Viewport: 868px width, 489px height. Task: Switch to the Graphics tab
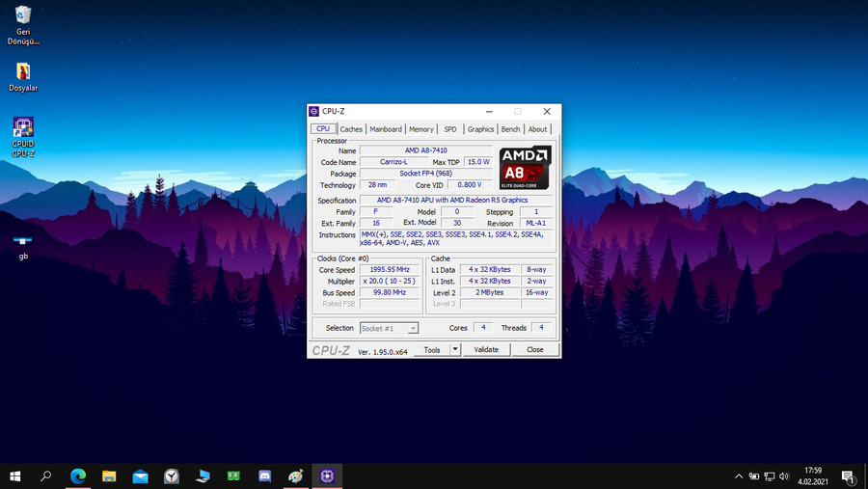click(x=480, y=129)
